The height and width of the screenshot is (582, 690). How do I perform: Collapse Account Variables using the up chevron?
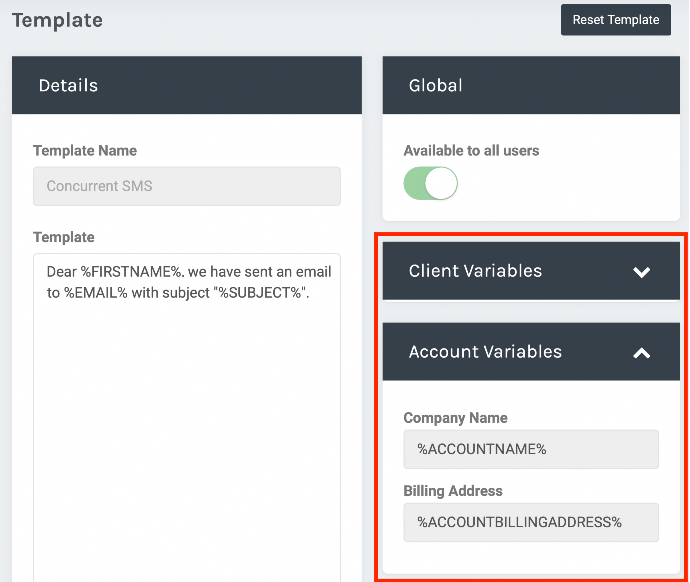[x=642, y=353]
